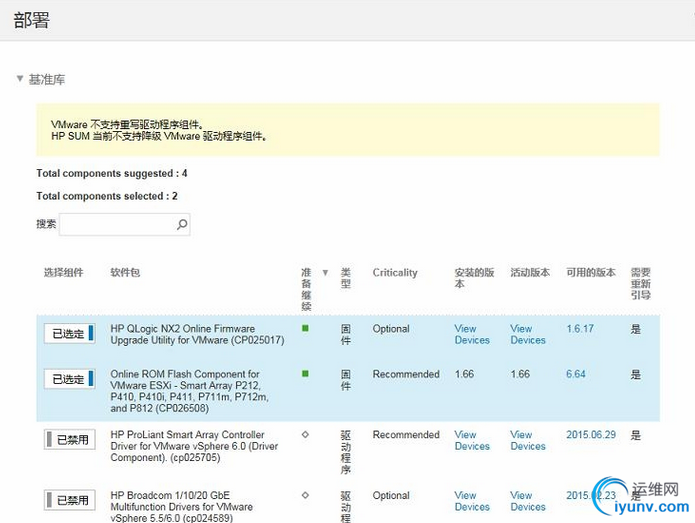Open installed-version View Devices for Broadcom drivers

coord(472,501)
